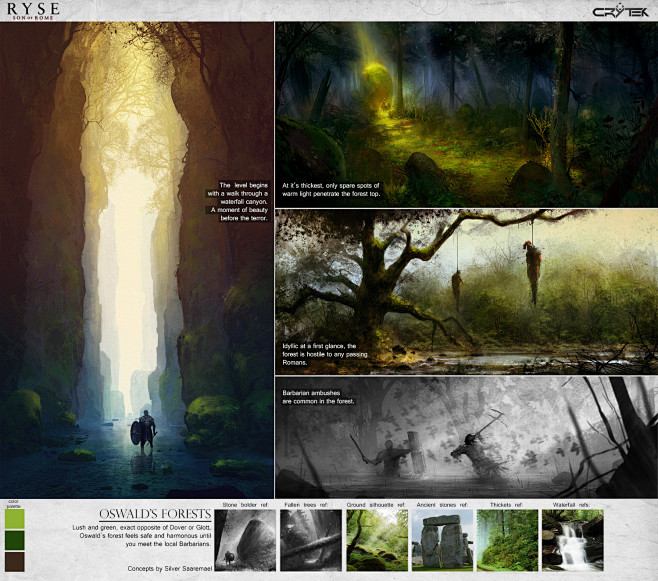Open the Ancient stones reference thumbnail
Viewport: 658px width, 581px height.
tap(442, 541)
